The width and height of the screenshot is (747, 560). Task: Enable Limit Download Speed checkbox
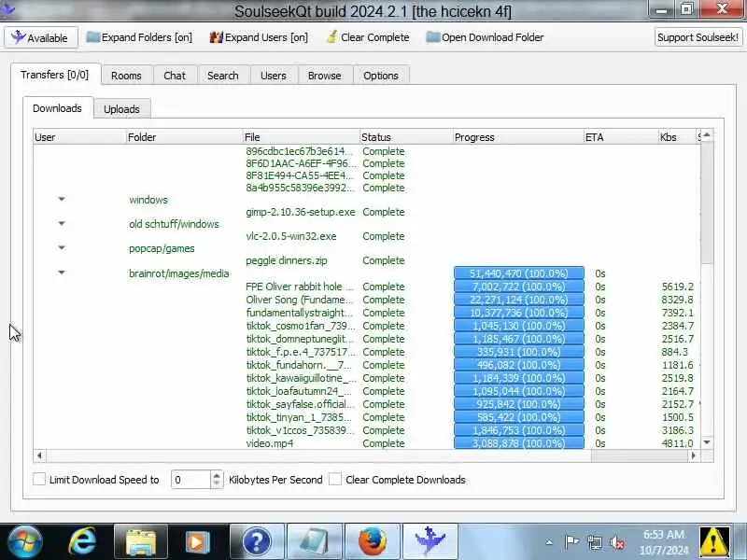pyautogui.click(x=39, y=479)
